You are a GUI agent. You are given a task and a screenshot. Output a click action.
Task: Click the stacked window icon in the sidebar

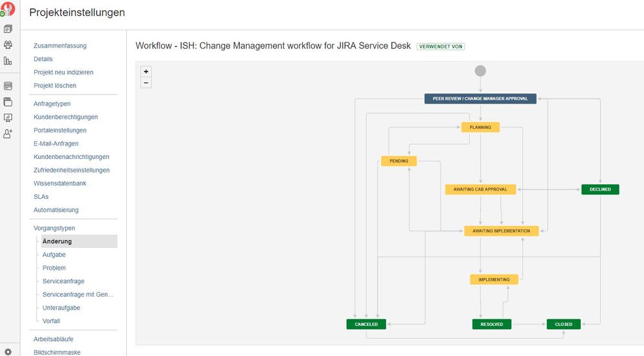pyautogui.click(x=8, y=102)
